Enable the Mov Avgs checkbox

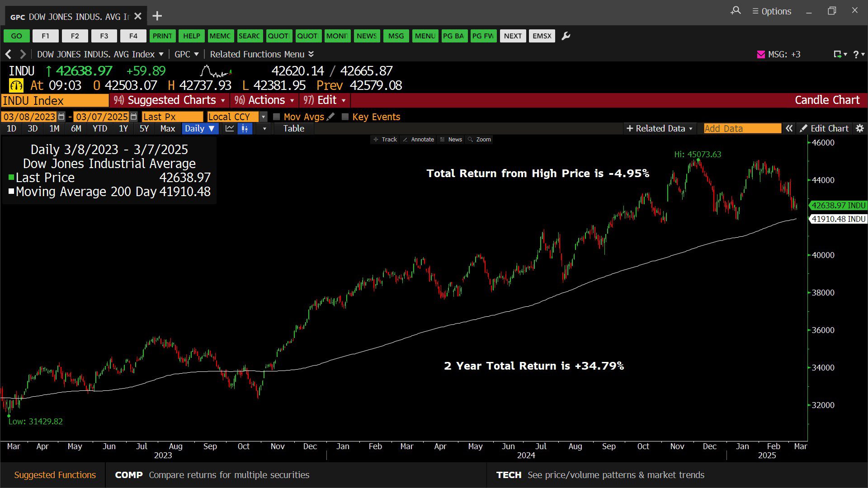tap(277, 117)
